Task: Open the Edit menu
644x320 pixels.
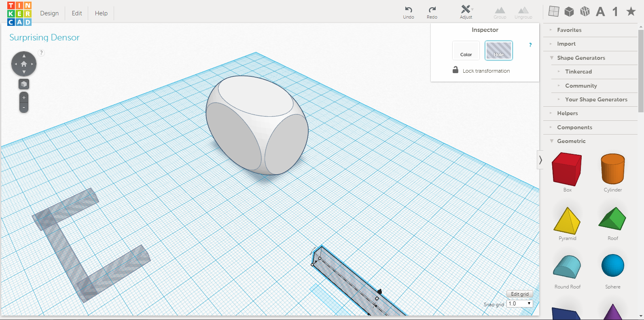Action: (x=77, y=13)
